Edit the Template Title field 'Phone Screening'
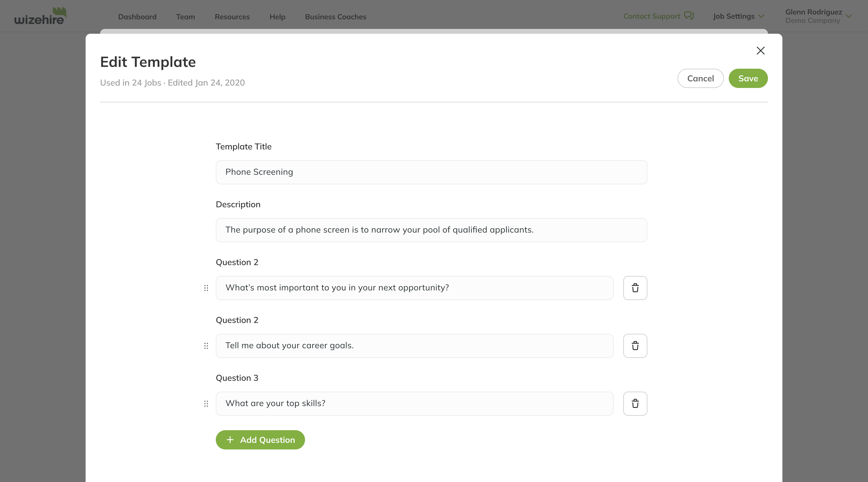This screenshot has width=868, height=482. (x=431, y=172)
